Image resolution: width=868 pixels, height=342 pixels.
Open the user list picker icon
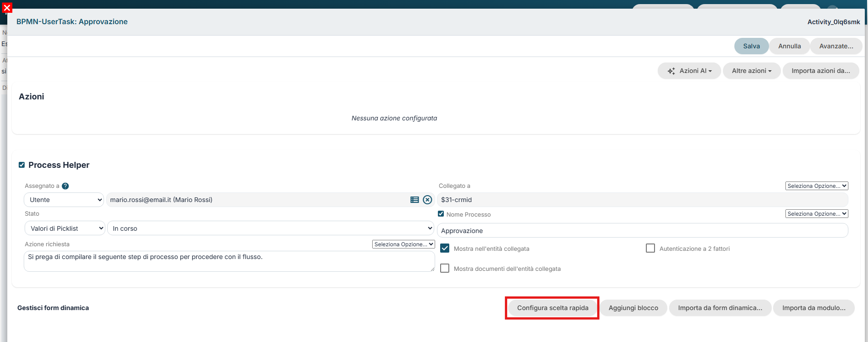415,200
